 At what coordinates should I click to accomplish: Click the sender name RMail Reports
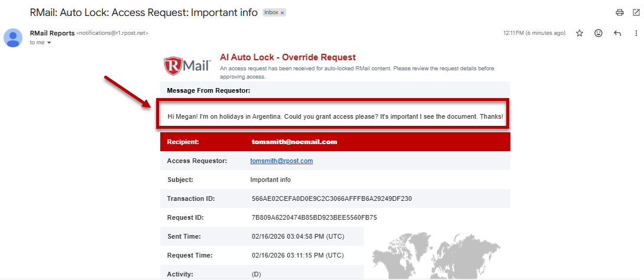click(52, 33)
